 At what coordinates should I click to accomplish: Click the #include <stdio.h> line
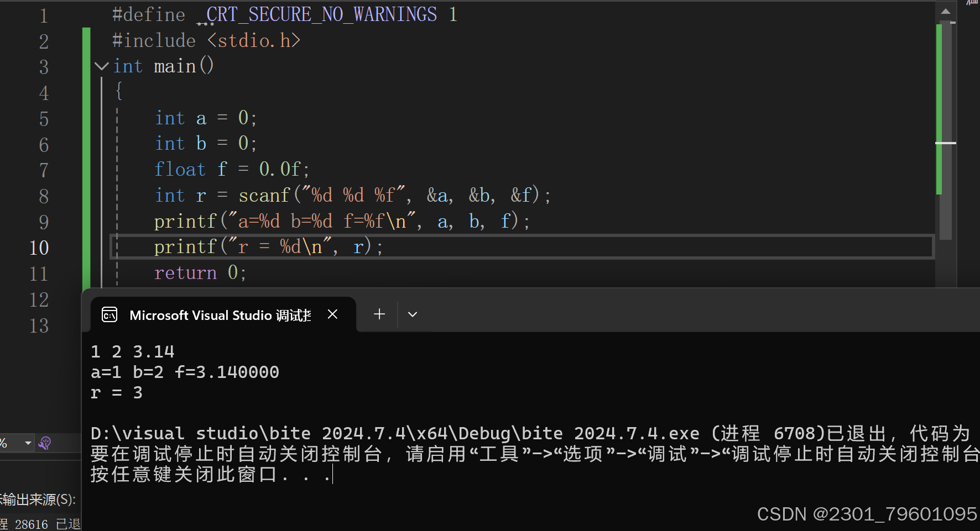(206, 40)
